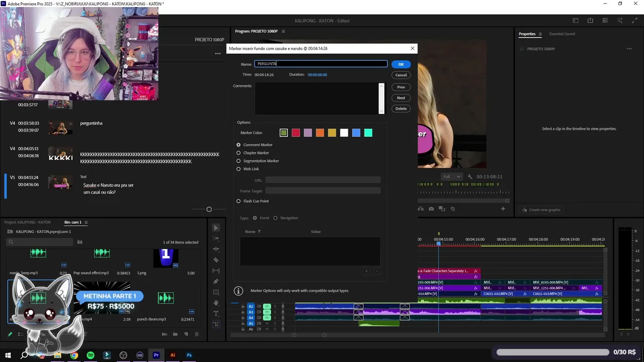This screenshot has width=644, height=362.
Task: Select the Chapter Marker radio option
Action: [x=238, y=153]
